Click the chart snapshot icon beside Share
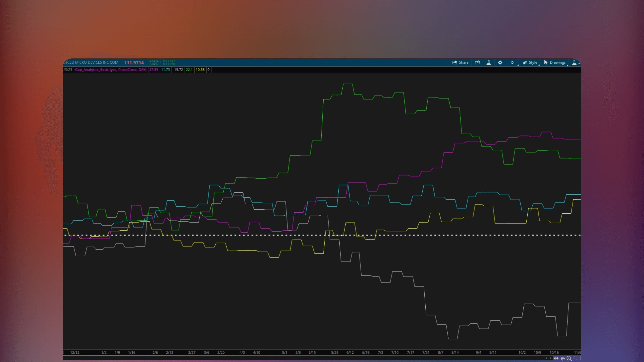The height and width of the screenshot is (362, 644). 478,62
